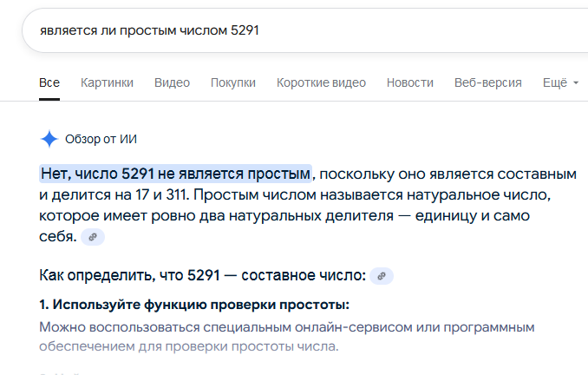This screenshot has width=588, height=375.
Task: Click highlighted answer "Нет, число 5291 не является простым"
Action: click(x=175, y=173)
